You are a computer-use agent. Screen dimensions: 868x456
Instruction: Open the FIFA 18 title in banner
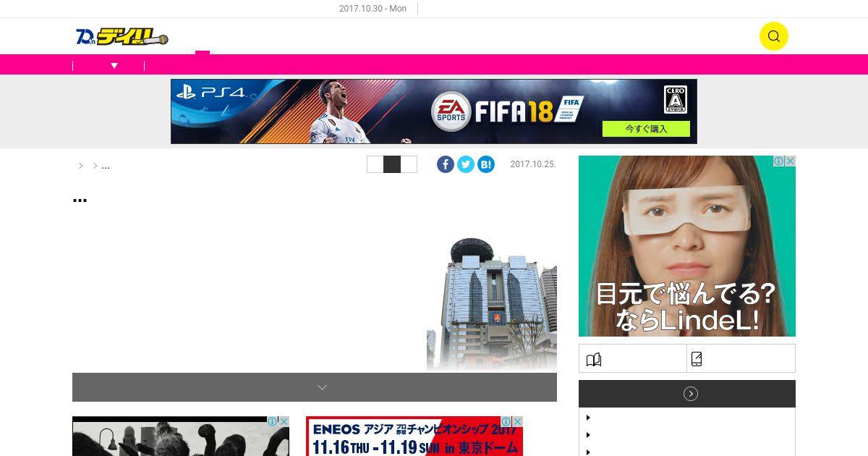click(514, 111)
